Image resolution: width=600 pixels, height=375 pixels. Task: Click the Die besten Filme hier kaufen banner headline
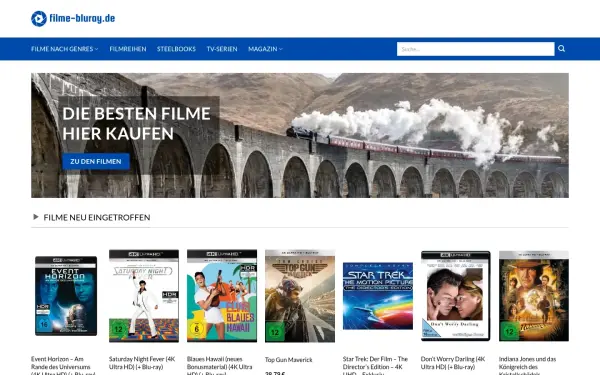click(x=136, y=124)
